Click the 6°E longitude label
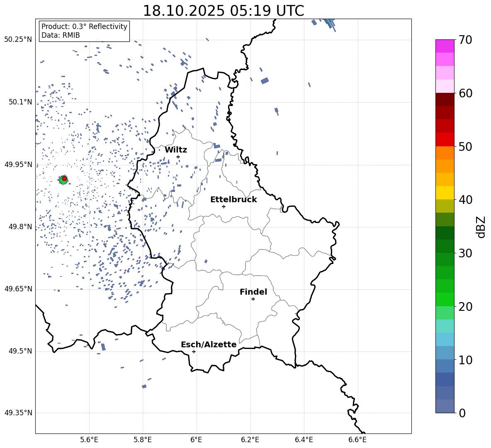491x448 pixels. 196,440
